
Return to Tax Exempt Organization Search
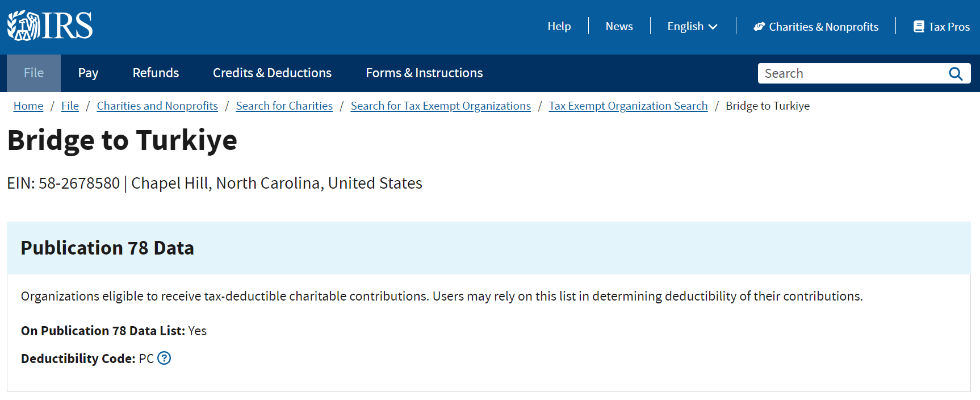click(x=628, y=106)
